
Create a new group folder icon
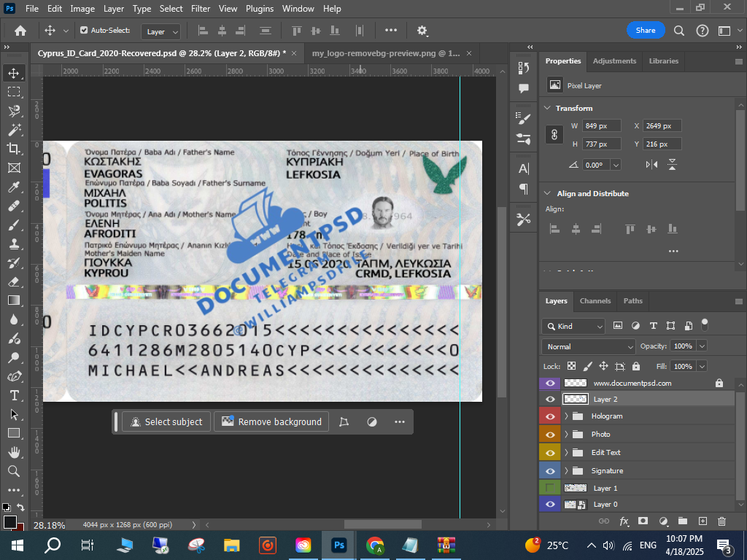(683, 521)
